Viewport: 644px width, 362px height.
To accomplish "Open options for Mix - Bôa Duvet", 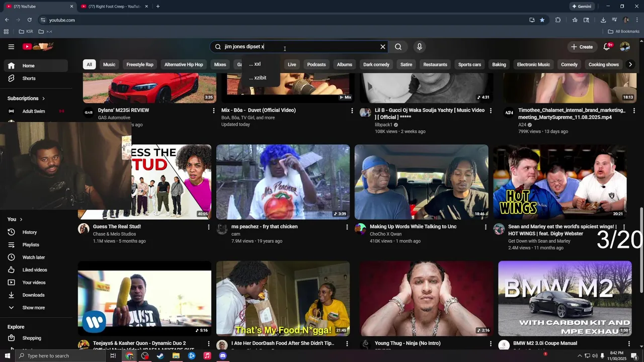I will click(352, 111).
